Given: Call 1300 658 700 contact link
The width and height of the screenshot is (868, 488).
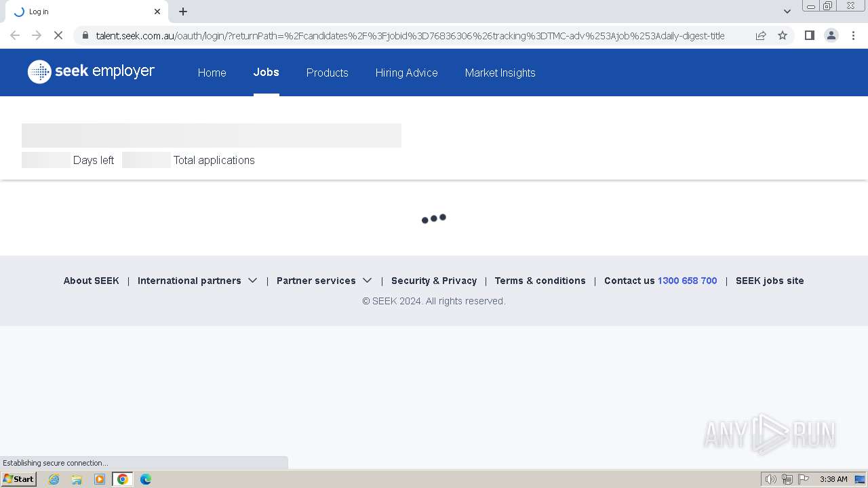Looking at the screenshot, I should click(x=688, y=281).
